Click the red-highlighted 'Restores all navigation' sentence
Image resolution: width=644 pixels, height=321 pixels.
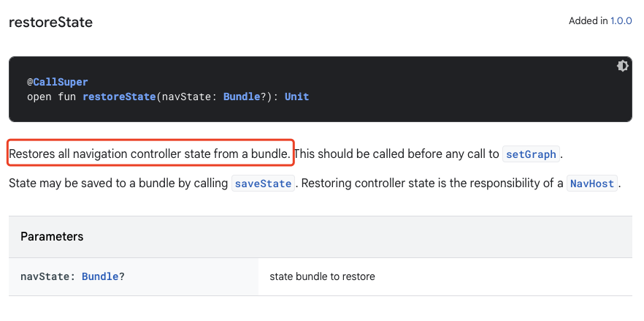pos(150,154)
